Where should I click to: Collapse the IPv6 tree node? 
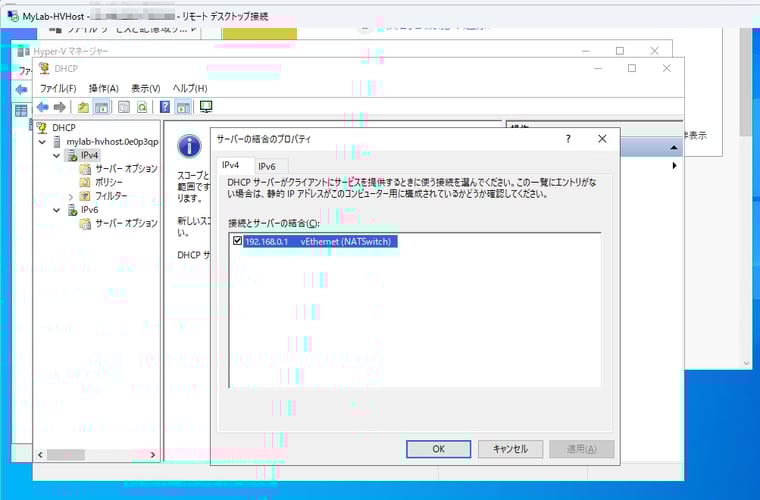click(57, 210)
